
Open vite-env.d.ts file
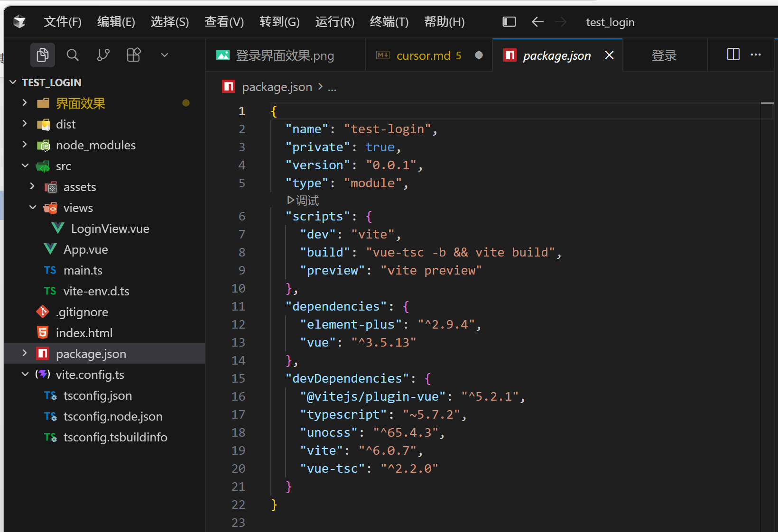pos(96,291)
